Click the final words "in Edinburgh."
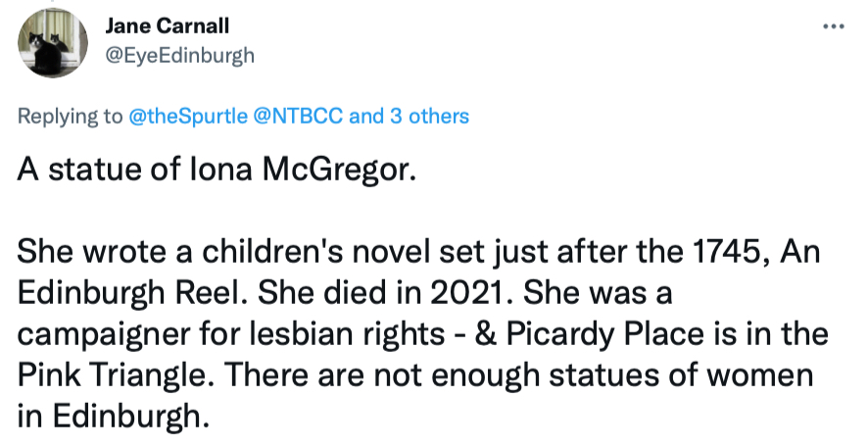The image size is (868, 445). [114, 417]
